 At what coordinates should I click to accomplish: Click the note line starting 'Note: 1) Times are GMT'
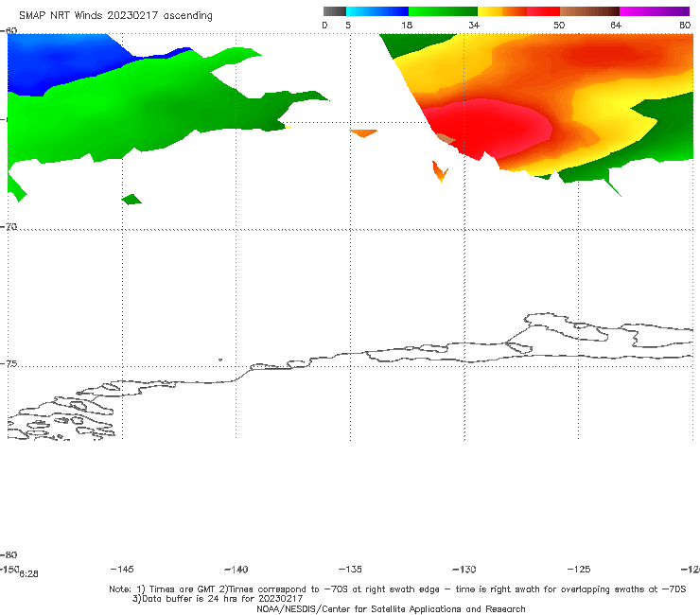397,589
